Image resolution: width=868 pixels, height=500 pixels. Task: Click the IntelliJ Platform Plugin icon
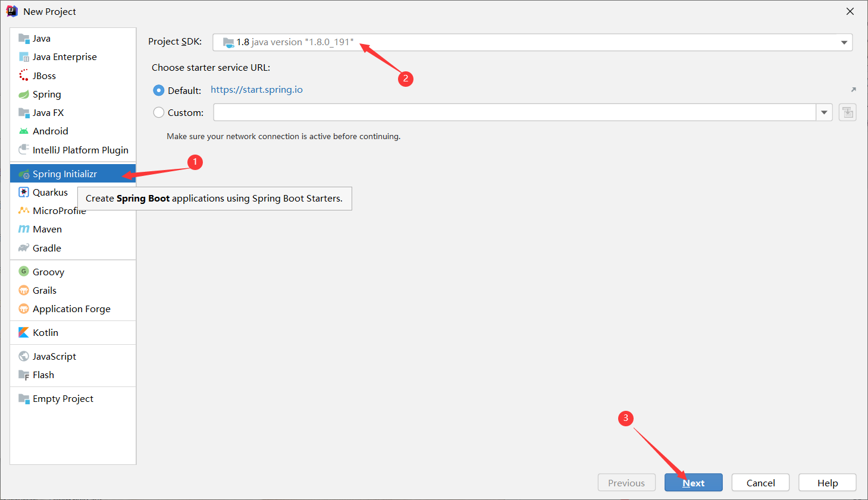point(24,149)
